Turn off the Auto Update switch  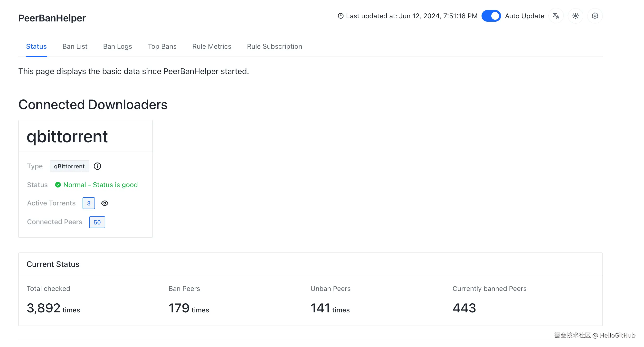coord(491,16)
